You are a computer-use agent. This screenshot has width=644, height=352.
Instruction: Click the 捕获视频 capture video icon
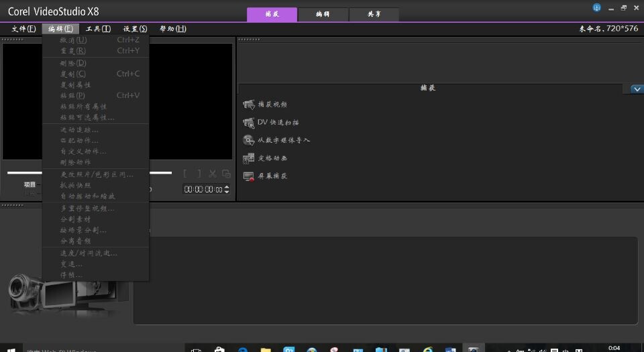pyautogui.click(x=249, y=105)
